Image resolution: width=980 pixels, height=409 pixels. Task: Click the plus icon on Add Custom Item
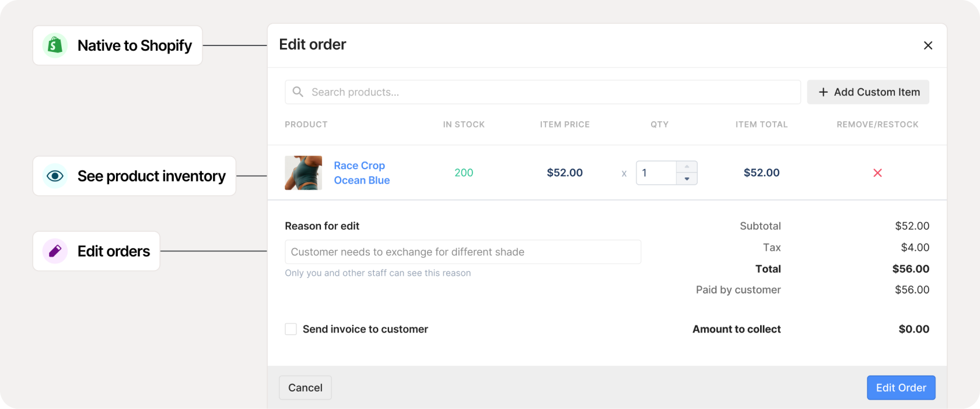[x=823, y=92]
